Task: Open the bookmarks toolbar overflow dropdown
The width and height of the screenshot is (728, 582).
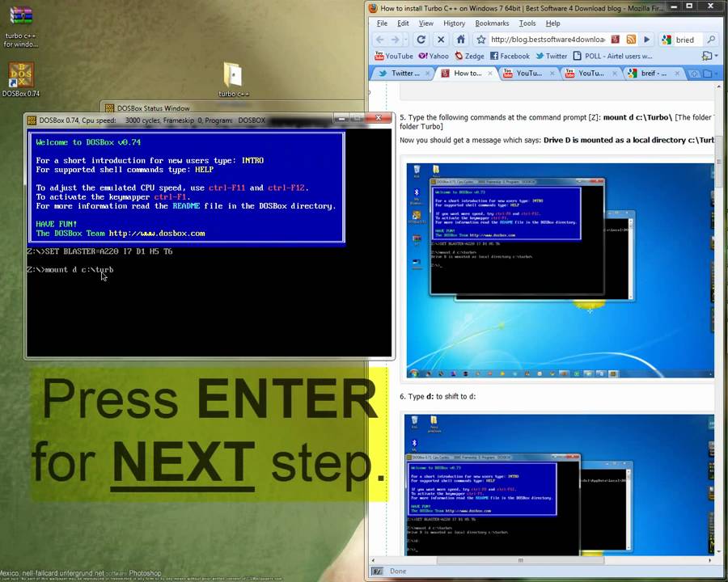Action: click(x=710, y=56)
